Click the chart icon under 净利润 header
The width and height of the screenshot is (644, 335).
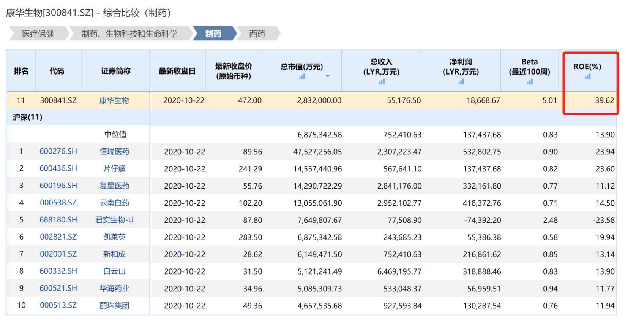(461, 81)
